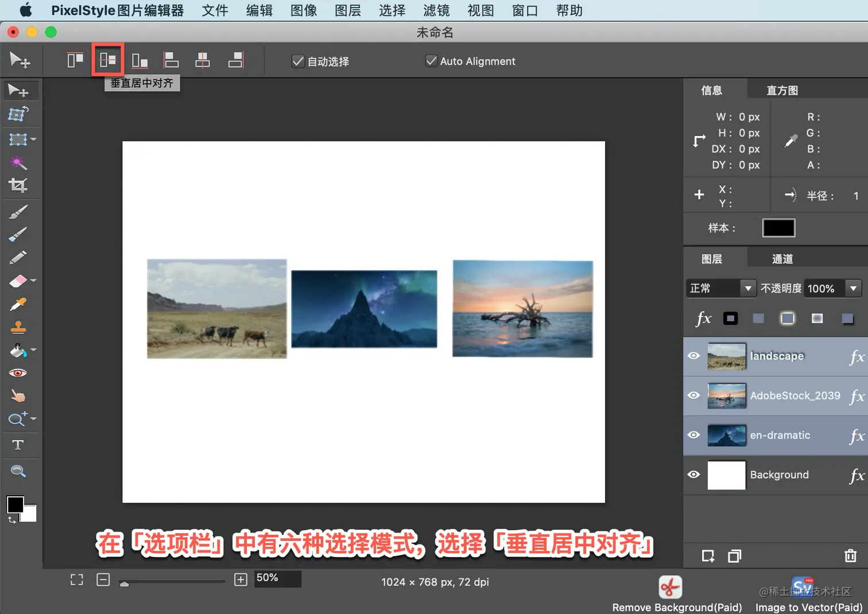Select the Eyedropper color picker tool
Screen dimensions: 868x614
(18, 304)
